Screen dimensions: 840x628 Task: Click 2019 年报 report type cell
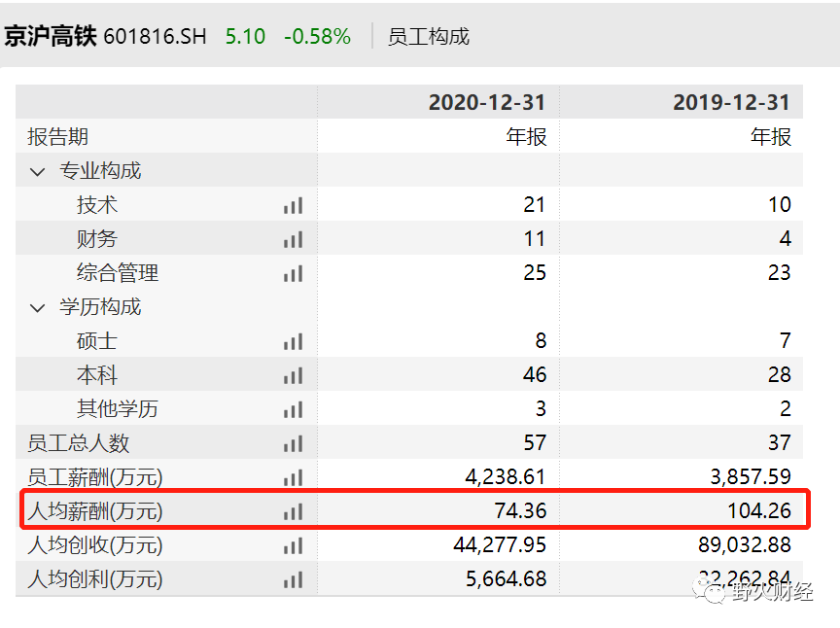pyautogui.click(x=770, y=137)
